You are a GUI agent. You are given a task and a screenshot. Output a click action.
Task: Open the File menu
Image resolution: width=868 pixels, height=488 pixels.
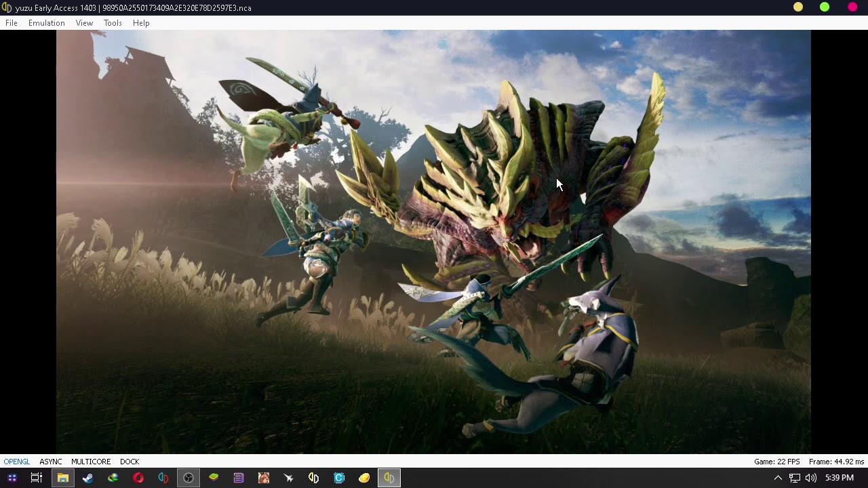coord(12,23)
